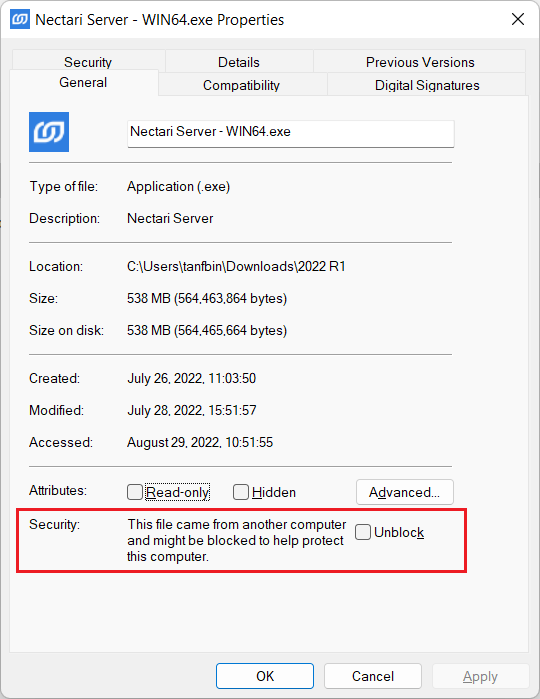Check the Unblock security checkbox
The height and width of the screenshot is (699, 540).
coord(363,532)
